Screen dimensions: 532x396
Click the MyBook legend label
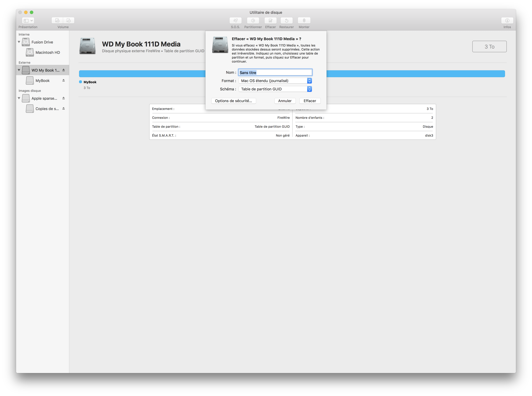[x=90, y=82]
